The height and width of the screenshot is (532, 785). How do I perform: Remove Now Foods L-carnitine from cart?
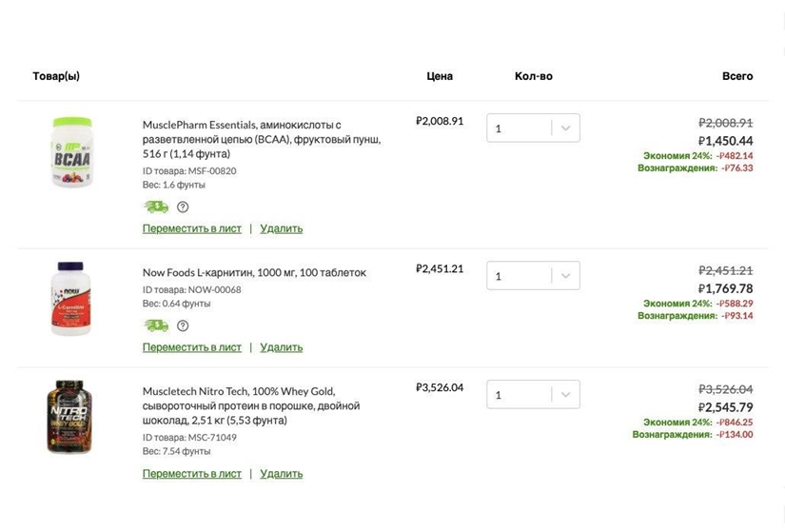point(281,347)
